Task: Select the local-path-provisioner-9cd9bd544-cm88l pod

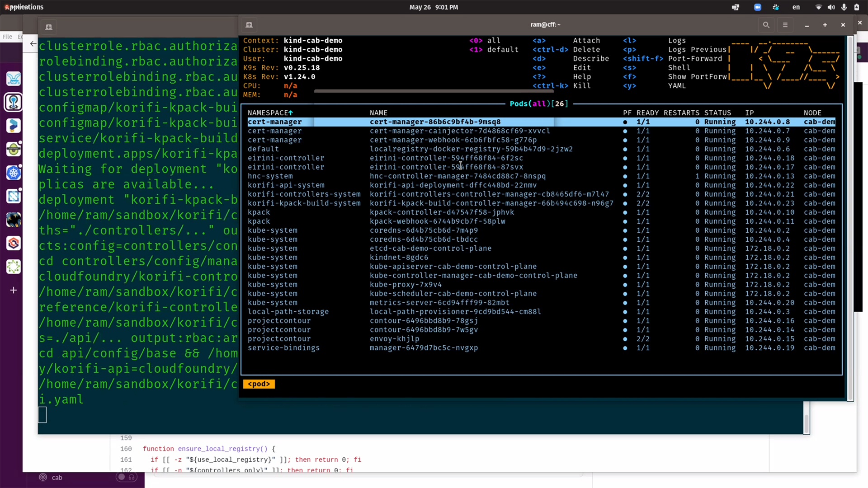Action: 541,312
